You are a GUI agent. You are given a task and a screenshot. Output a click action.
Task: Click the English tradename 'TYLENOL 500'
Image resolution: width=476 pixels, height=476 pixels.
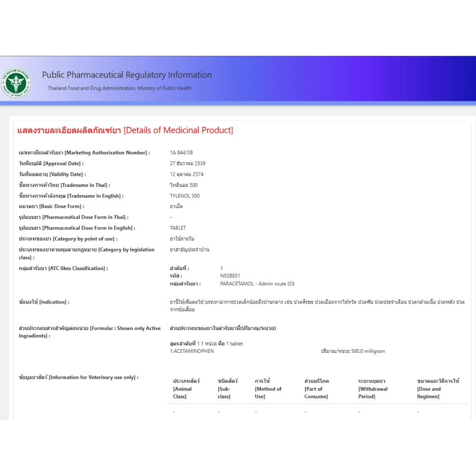(185, 196)
